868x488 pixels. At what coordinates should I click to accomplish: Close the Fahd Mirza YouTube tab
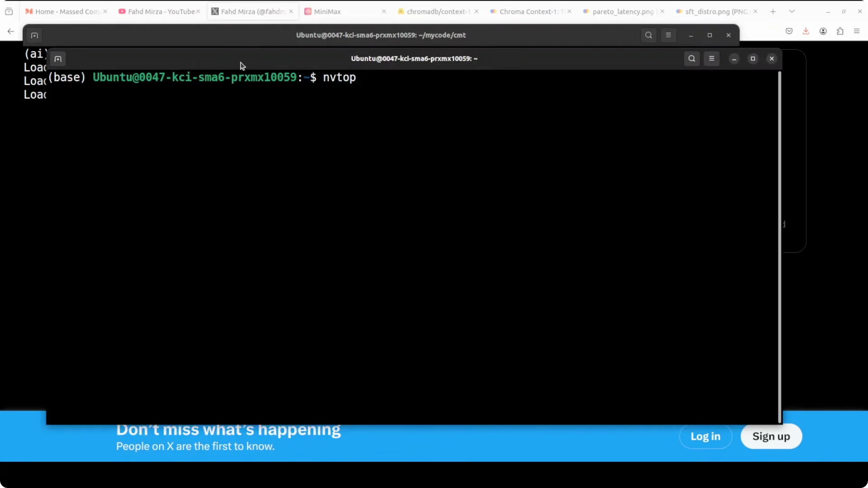198,12
